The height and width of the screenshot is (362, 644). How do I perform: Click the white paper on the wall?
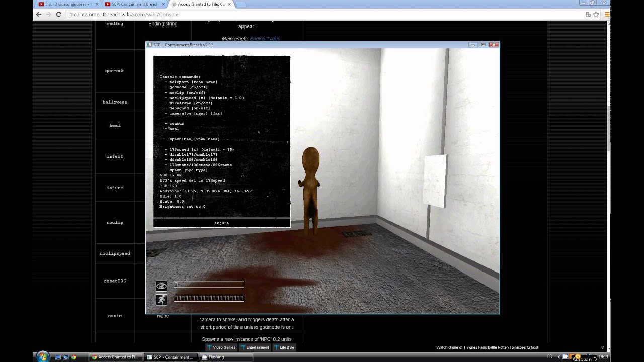[x=435, y=182]
